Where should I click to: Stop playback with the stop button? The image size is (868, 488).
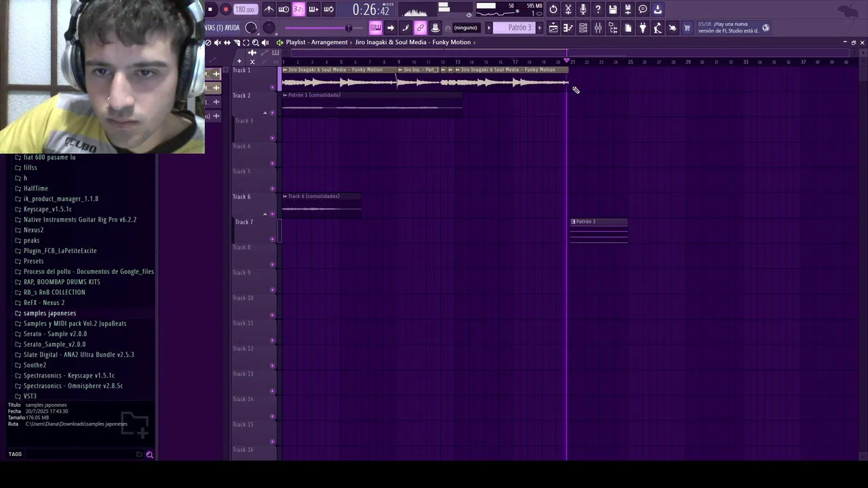pyautogui.click(x=210, y=9)
